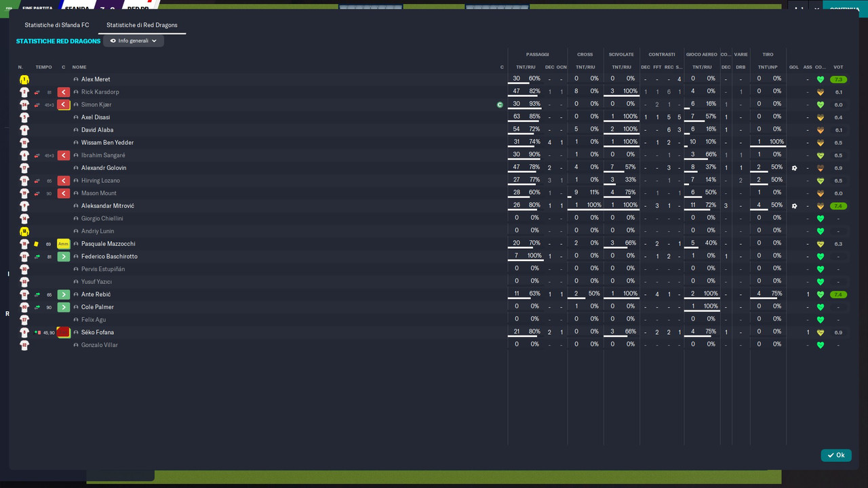
Task: Sort the table by the GOL column header
Action: pyautogui.click(x=794, y=67)
